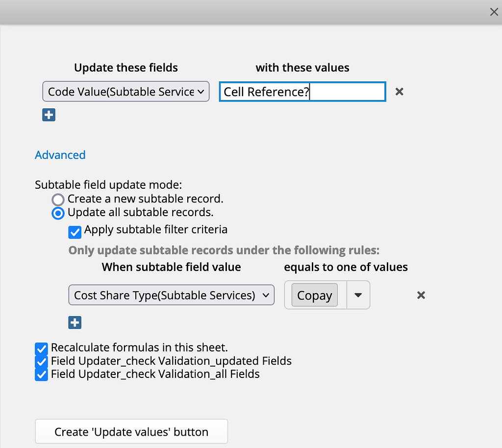This screenshot has height=448, width=502.
Task: Open the 'Cost Share Type(Subtable Services)' dropdown
Action: coord(171,295)
